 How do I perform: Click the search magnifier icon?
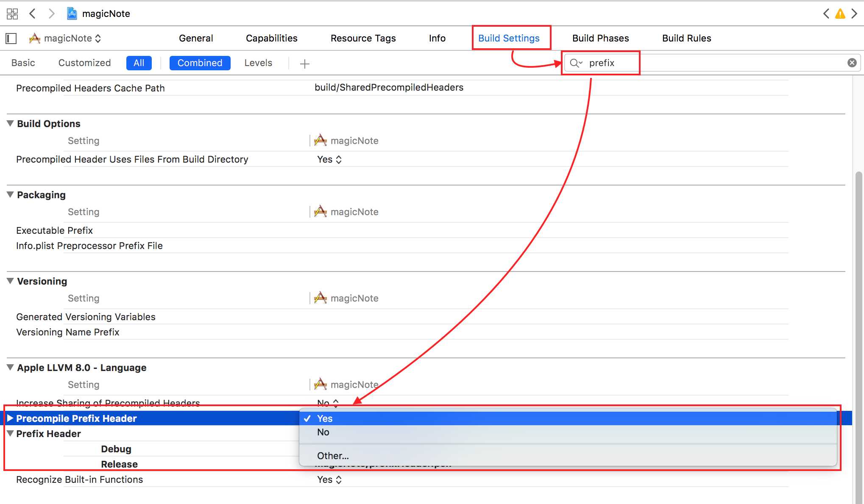tap(574, 62)
